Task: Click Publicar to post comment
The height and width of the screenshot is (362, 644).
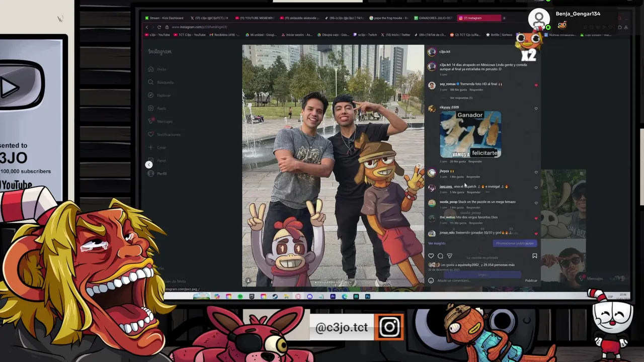Action: pyautogui.click(x=531, y=281)
